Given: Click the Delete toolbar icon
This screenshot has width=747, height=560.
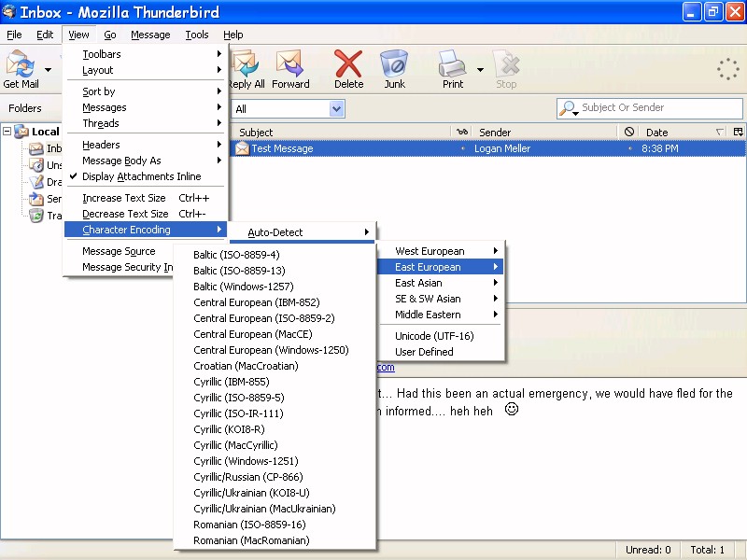Looking at the screenshot, I should [348, 63].
